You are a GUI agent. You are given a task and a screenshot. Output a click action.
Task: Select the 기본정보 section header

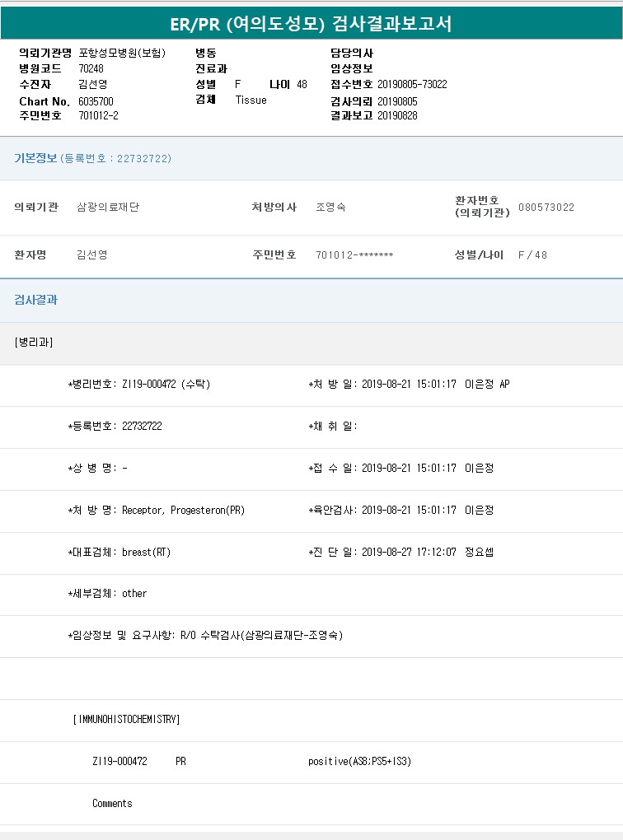pyautogui.click(x=35, y=158)
